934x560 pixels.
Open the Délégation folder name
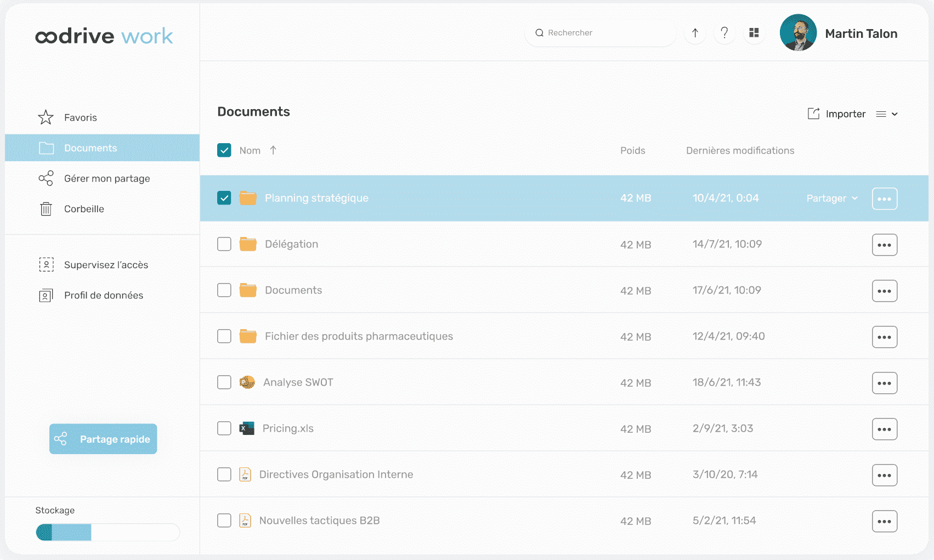291,244
